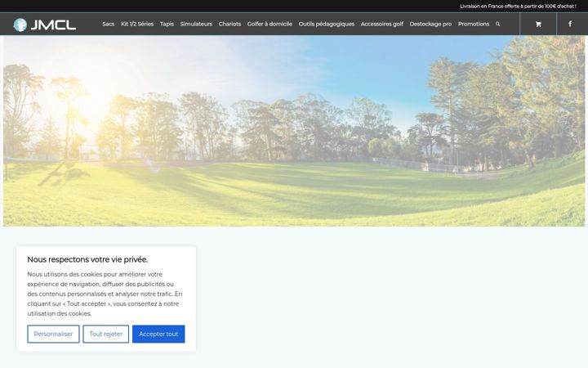This screenshot has height=368, width=588.
Task: Accept cookies with Accepter tout
Action: [x=158, y=334]
